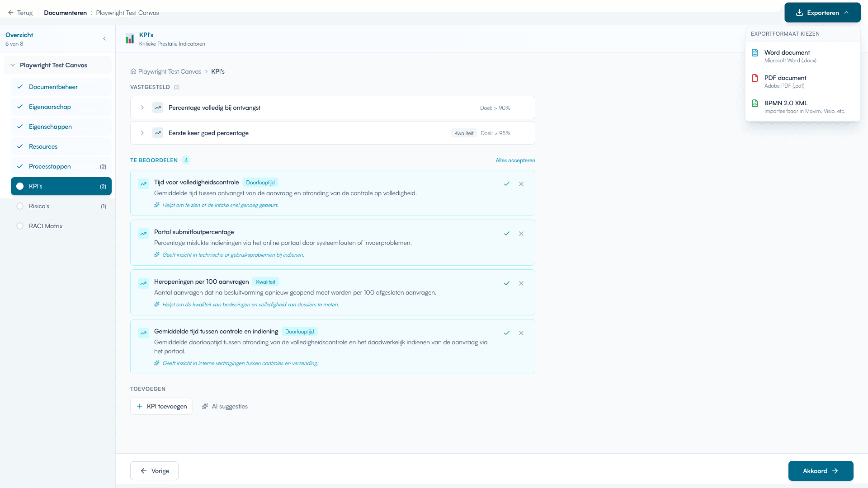Select the RACI Matrix step circle
Viewport: 868px width, 488px height.
tap(20, 226)
